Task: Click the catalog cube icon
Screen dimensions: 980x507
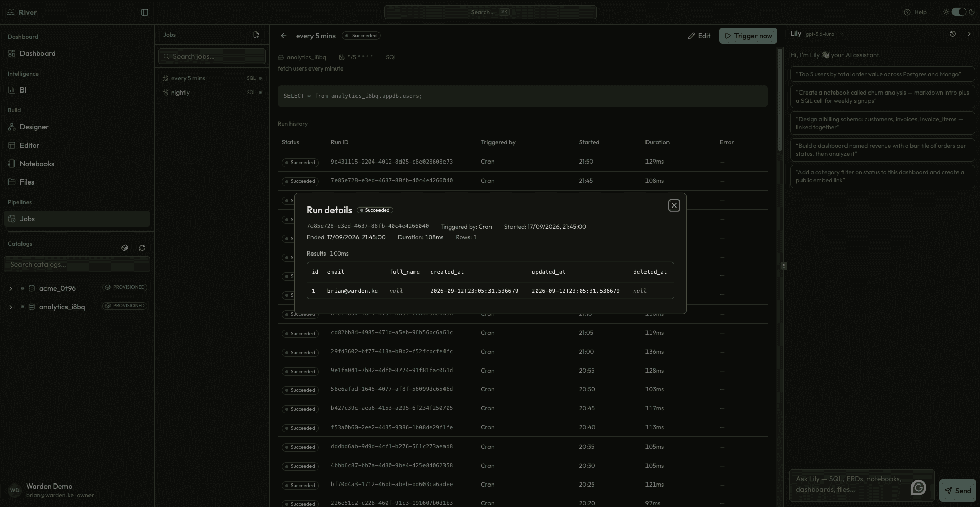Action: (125, 248)
